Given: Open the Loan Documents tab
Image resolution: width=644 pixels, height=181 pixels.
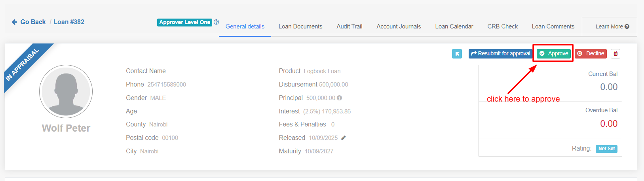Looking at the screenshot, I should (300, 26).
